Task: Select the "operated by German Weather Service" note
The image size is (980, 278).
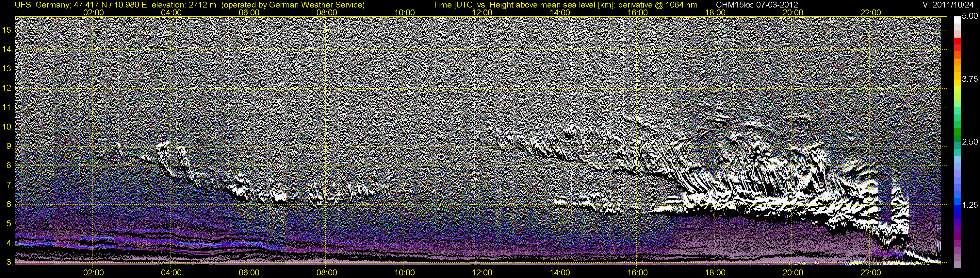Action: 293,5
